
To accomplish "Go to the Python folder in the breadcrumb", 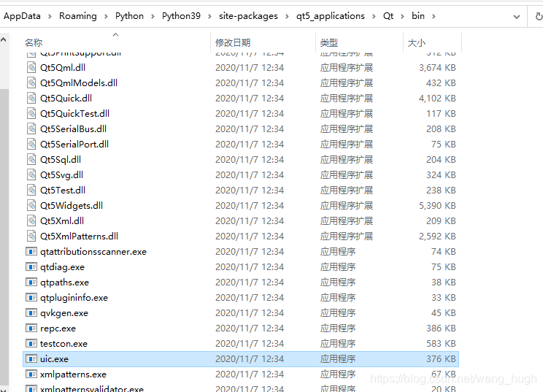I will [129, 16].
